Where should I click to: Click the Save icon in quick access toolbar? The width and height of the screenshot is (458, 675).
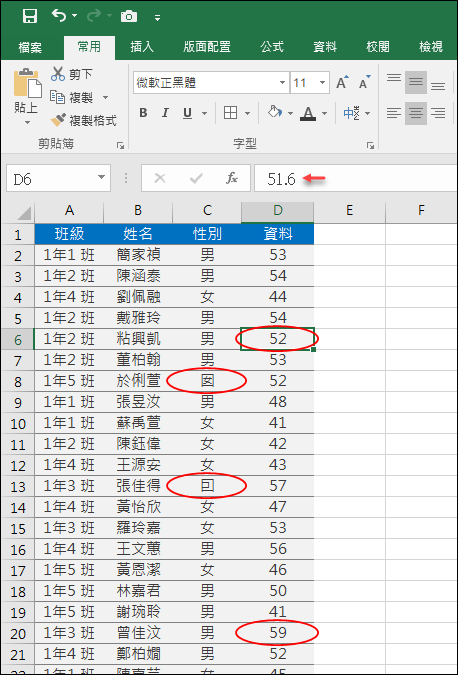[30, 16]
